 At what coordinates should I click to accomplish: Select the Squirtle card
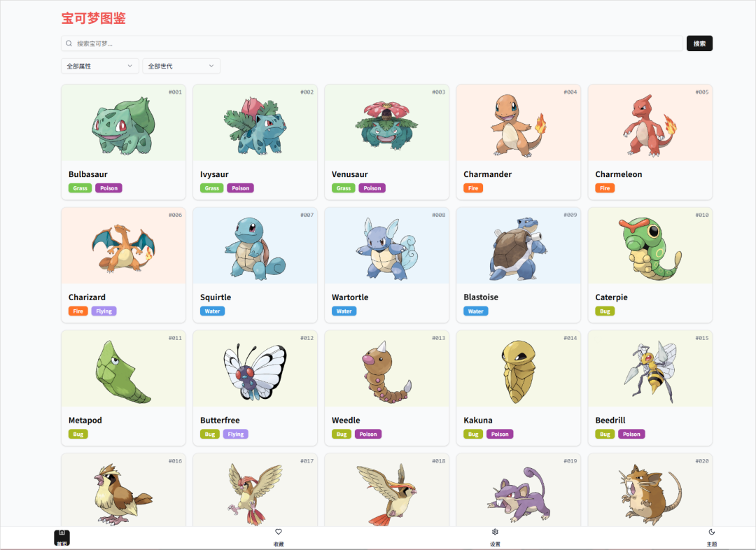click(255, 265)
